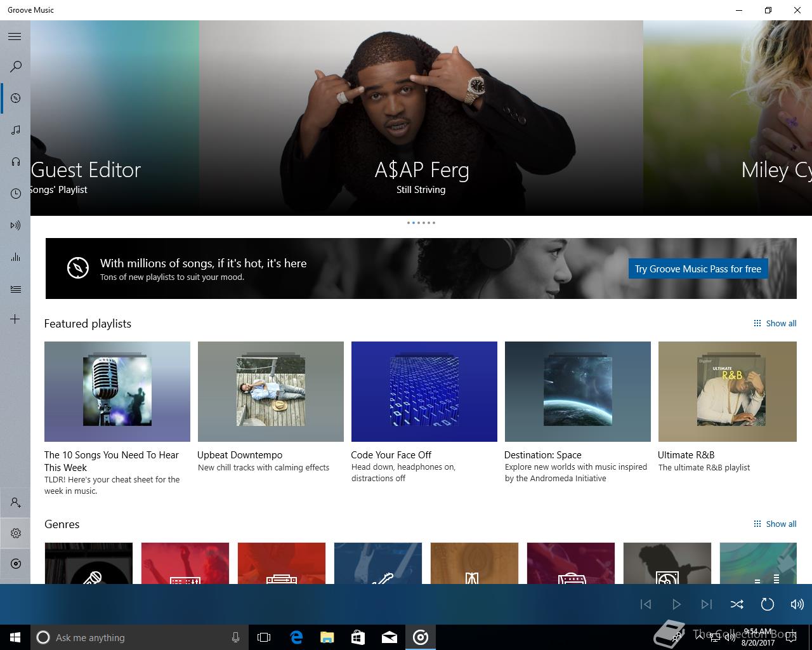Toggle repeat in the player bar
The image size is (812, 650).
pyautogui.click(x=767, y=604)
